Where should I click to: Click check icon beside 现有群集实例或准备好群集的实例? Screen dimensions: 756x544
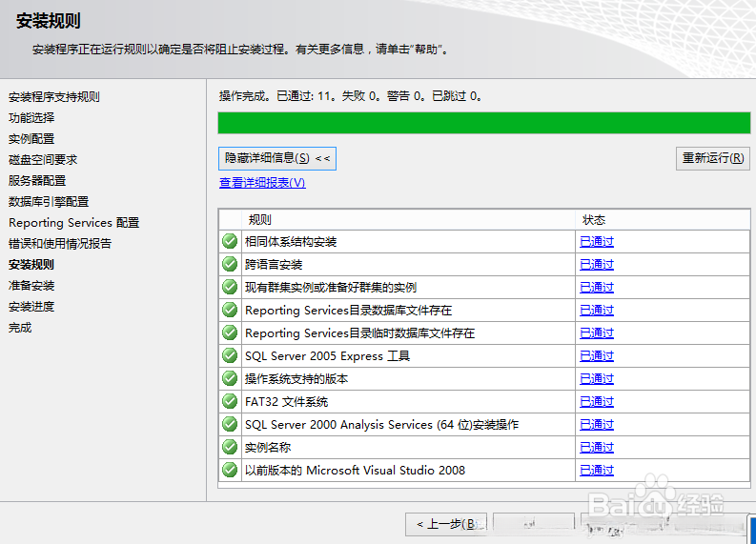[230, 287]
